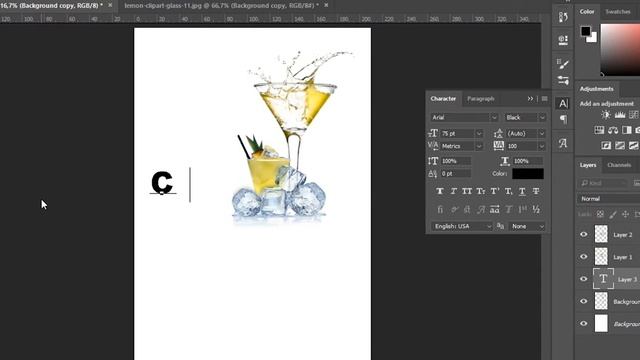Toggle Strikethrough text style
640x360 pixels.
pos(536,191)
